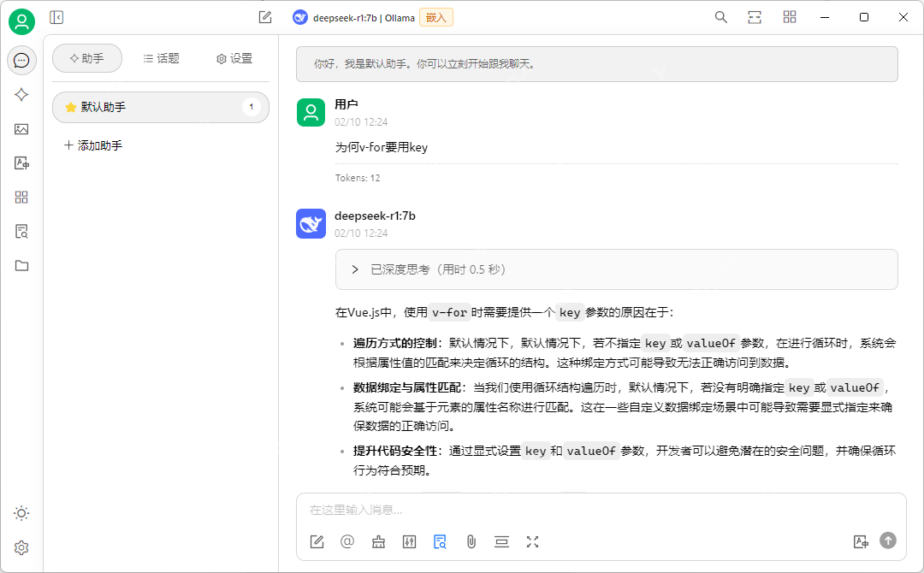Click the bold text 遍历方式的控制

pyautogui.click(x=394, y=343)
